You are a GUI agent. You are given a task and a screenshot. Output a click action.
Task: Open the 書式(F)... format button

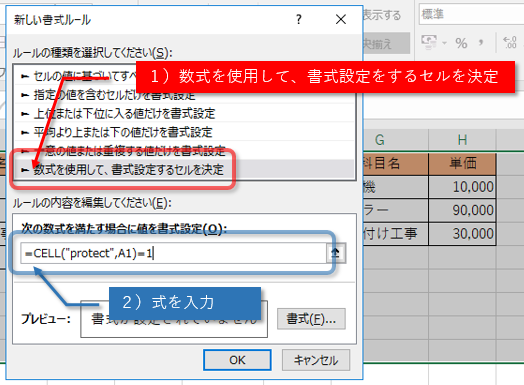[311, 319]
